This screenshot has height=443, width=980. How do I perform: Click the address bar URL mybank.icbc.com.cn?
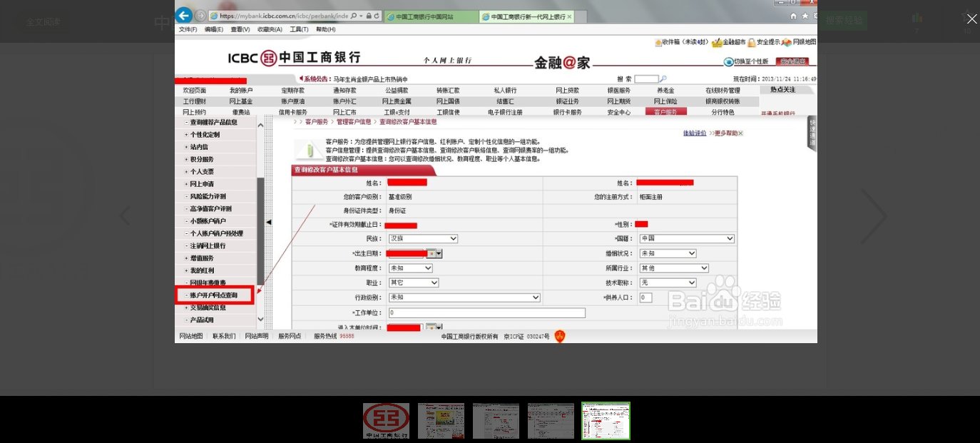285,16
